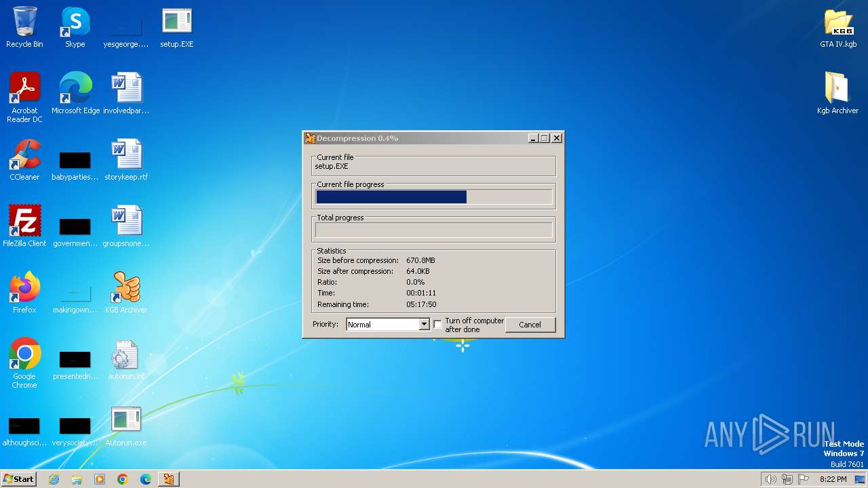This screenshot has height=488, width=868.
Task: Select the yesgeorge... desktop file
Action: click(x=126, y=33)
